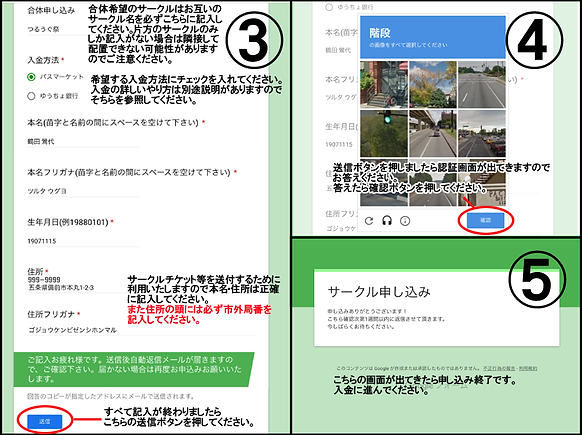The image size is (582, 435).
Task: Open the 利用規約 link
Action: point(528,369)
